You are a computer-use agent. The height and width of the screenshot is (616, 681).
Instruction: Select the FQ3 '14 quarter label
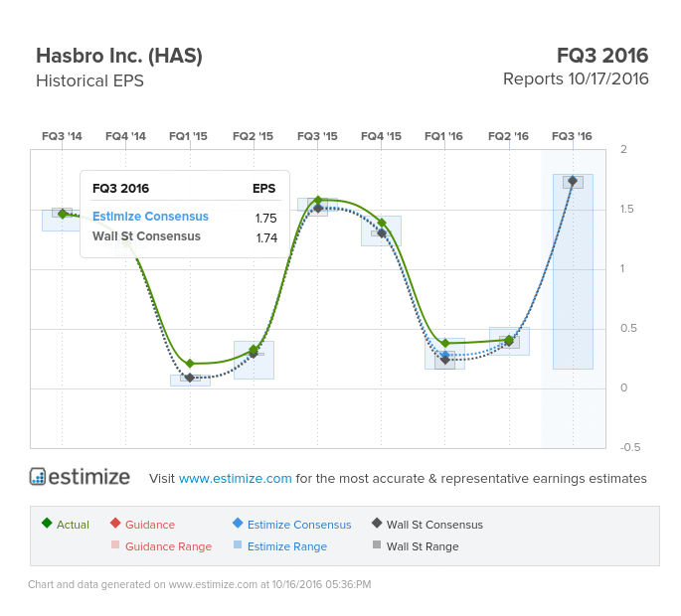tap(62, 136)
